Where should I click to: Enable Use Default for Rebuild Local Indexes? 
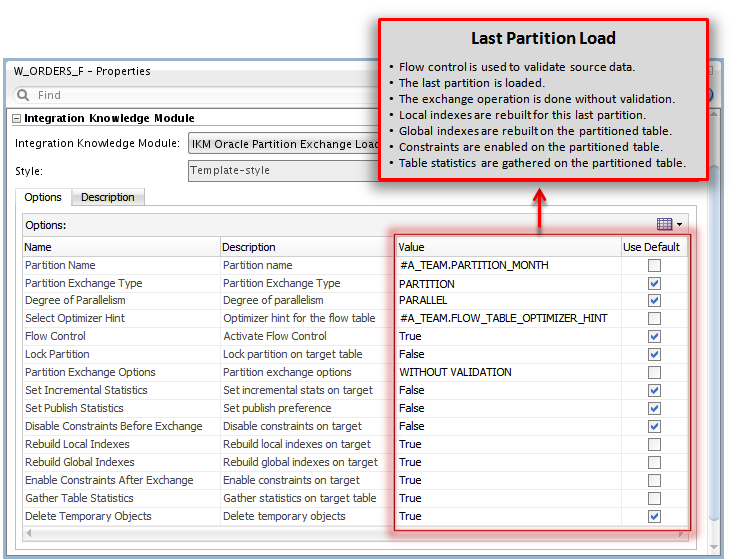point(654,444)
